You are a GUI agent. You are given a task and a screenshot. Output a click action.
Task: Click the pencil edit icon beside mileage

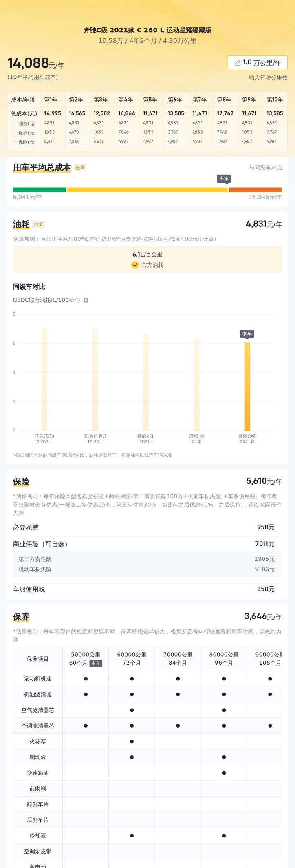pos(237,63)
